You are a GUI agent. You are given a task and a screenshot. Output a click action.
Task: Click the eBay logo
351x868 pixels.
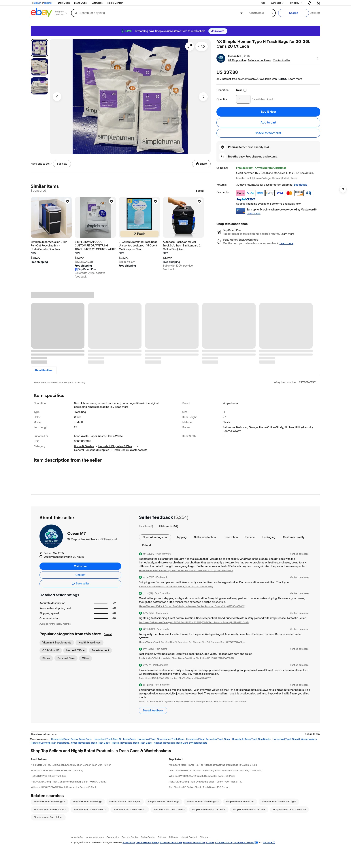pyautogui.click(x=41, y=12)
